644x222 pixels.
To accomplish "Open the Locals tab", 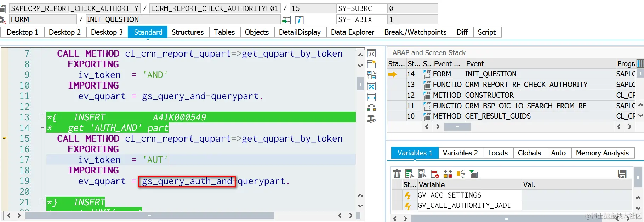I will click(498, 153).
